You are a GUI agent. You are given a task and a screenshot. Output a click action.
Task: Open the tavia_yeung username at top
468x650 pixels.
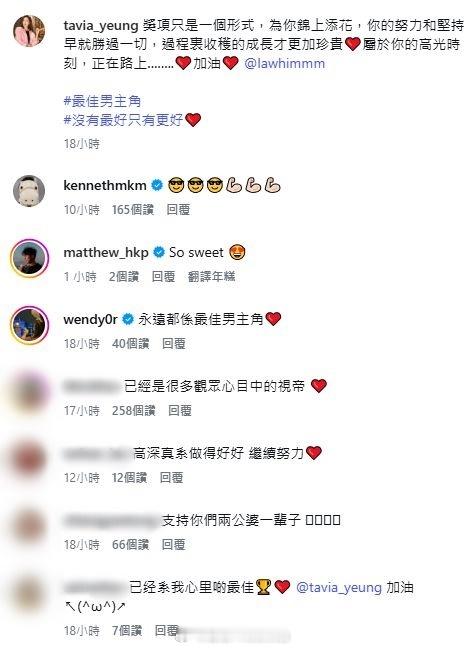click(x=101, y=26)
